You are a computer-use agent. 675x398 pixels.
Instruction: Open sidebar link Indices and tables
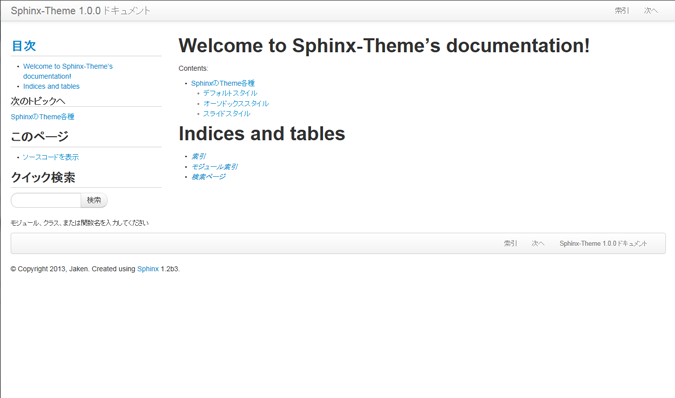(x=51, y=86)
